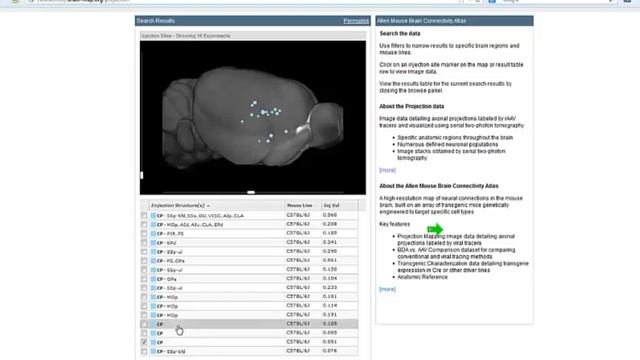The width and height of the screenshot is (640, 360).
Task: Click C57BL/6J in the CP - PIR, FS row
Action: click(298, 233)
